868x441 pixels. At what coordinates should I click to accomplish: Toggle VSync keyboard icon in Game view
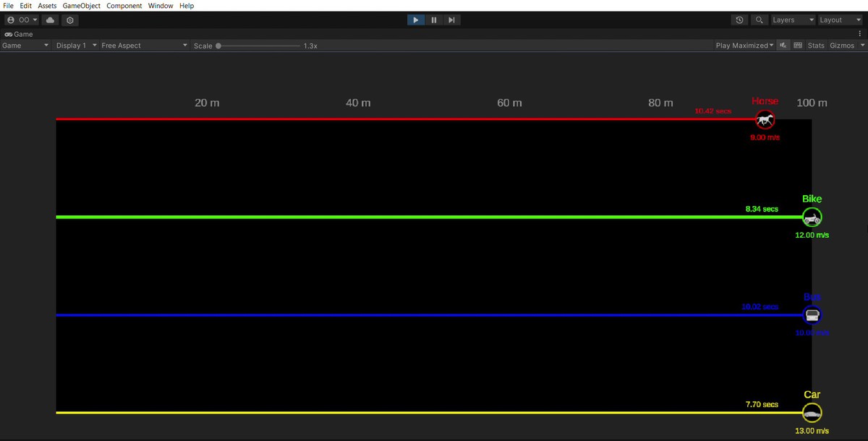(x=797, y=45)
